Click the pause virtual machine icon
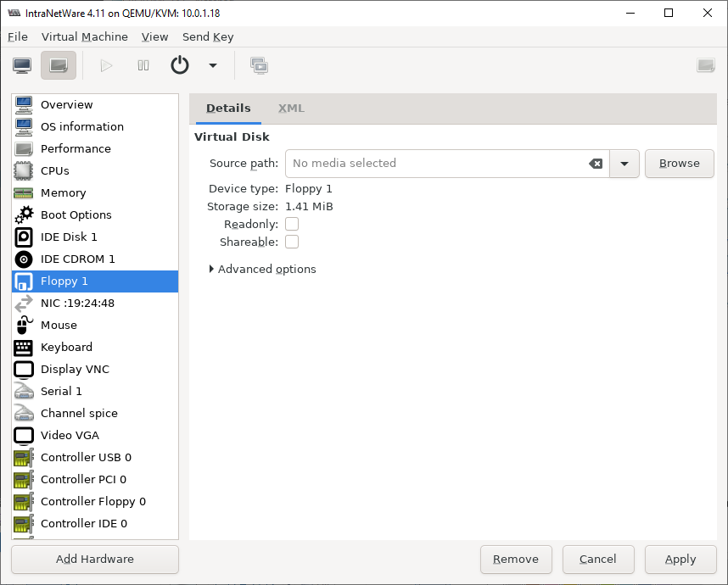The width and height of the screenshot is (728, 585). point(143,65)
